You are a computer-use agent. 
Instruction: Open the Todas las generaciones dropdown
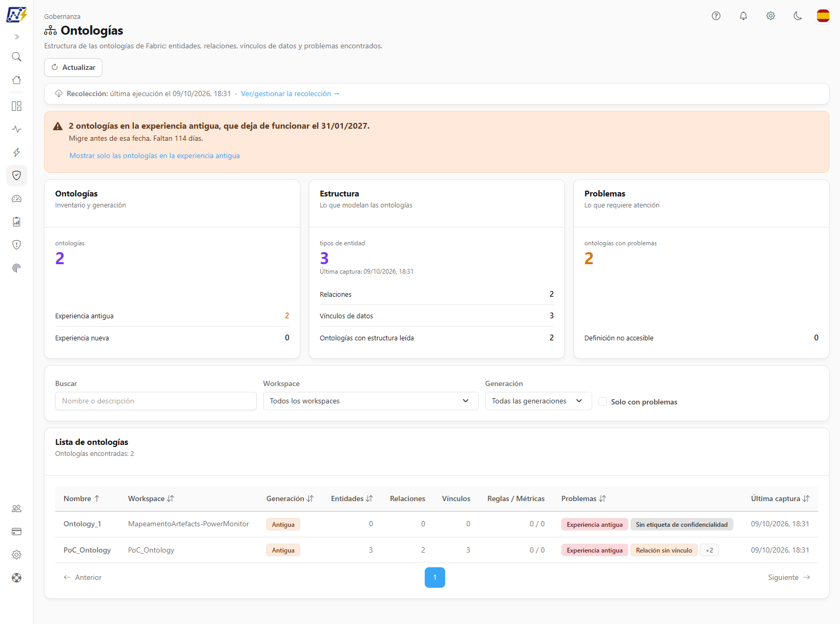coord(539,401)
